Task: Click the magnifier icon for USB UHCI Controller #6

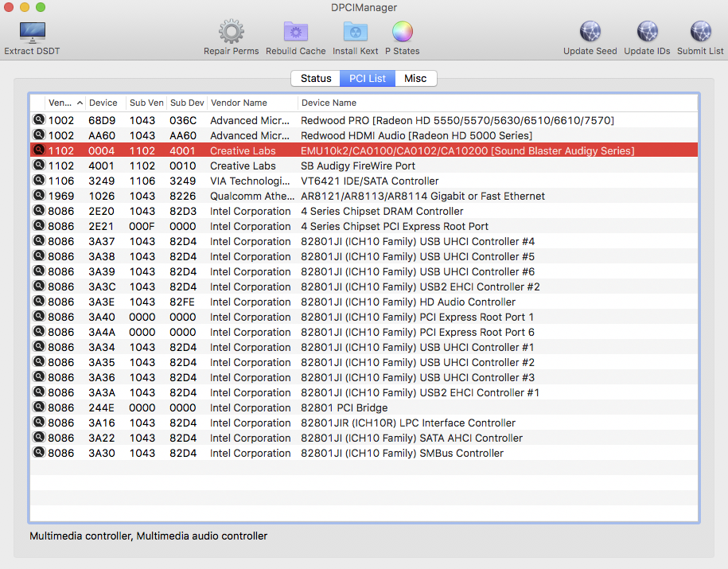Action: point(39,271)
